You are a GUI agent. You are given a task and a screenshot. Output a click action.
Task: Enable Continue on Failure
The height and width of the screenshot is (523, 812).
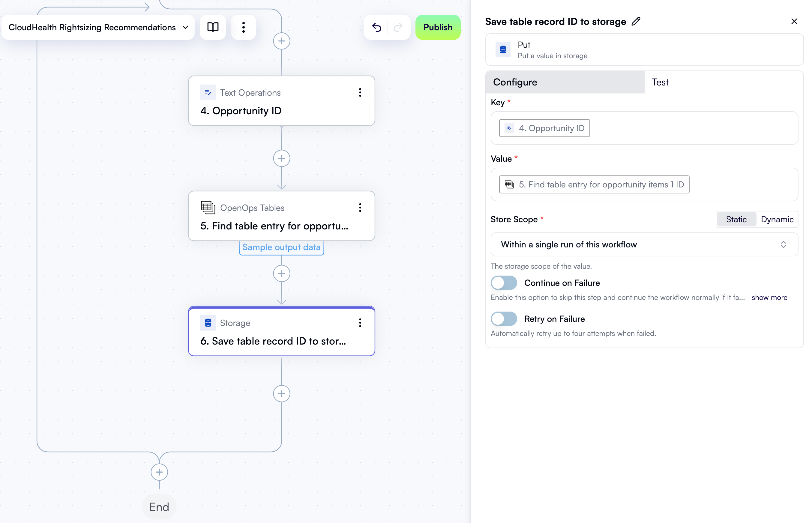pyautogui.click(x=504, y=282)
